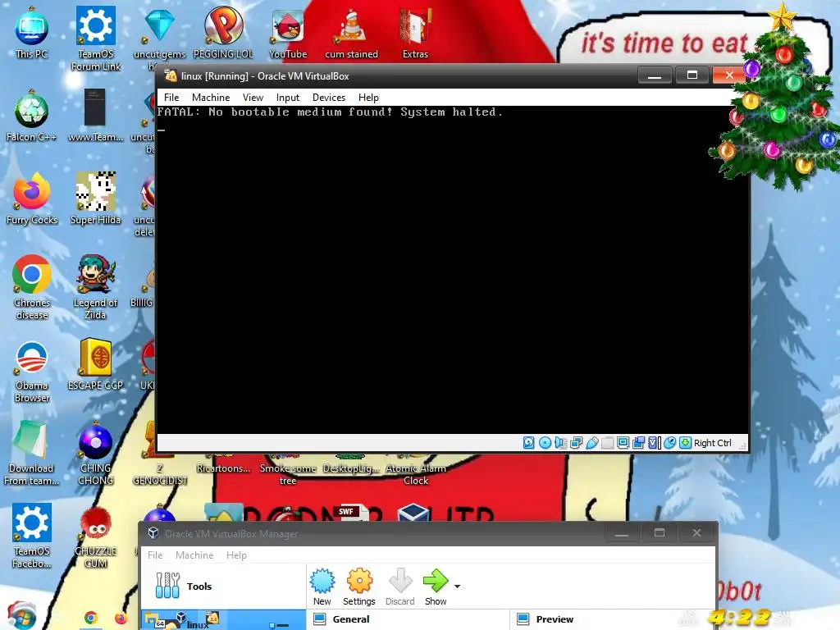The width and height of the screenshot is (840, 630).
Task: Click the Discard button in Manager
Action: (400, 587)
